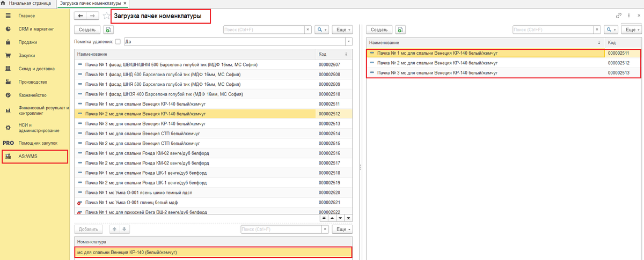Clear the left list search field
This screenshot has width=644, height=260.
pos(308,29)
